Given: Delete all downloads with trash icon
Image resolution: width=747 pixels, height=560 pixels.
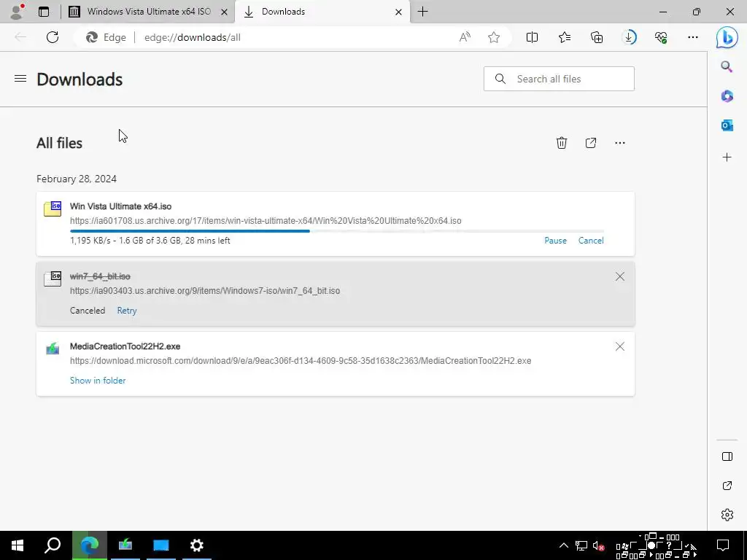Looking at the screenshot, I should coord(562,143).
